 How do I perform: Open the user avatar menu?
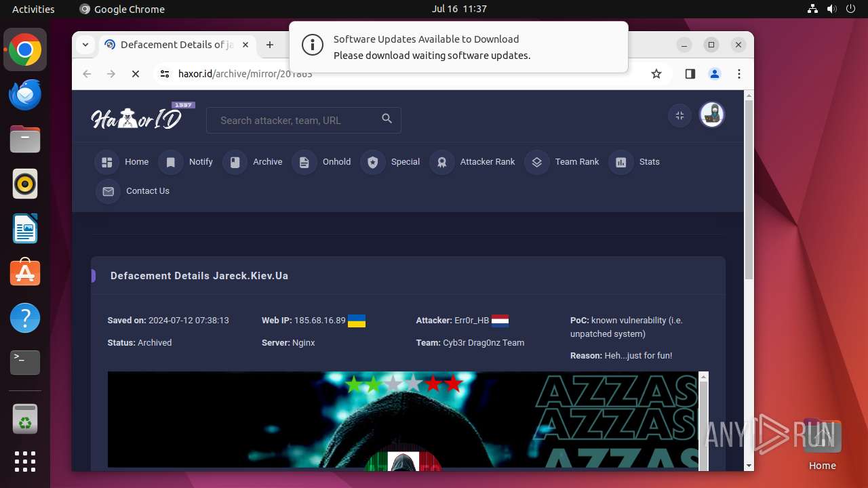(712, 115)
